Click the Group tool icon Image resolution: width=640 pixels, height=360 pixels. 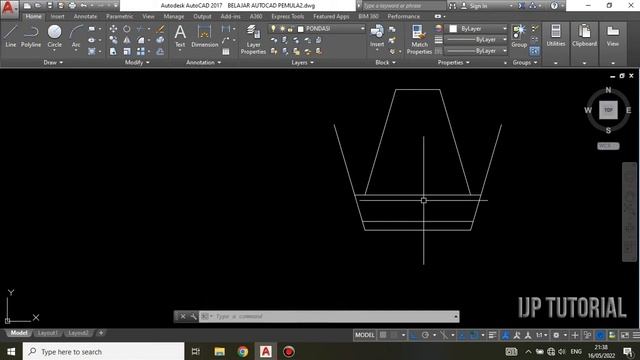click(519, 36)
